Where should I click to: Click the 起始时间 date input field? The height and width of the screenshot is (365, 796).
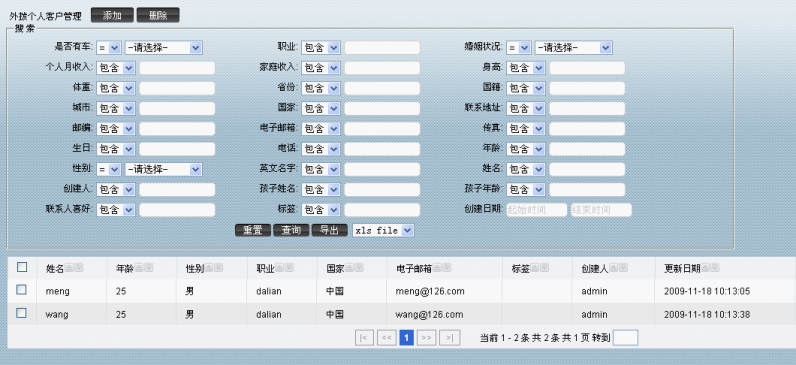(x=537, y=210)
